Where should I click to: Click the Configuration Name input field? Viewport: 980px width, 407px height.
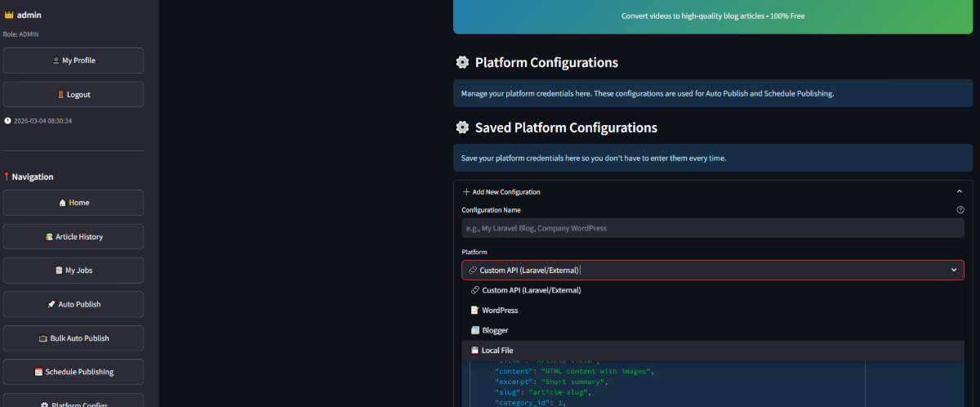coord(713,228)
